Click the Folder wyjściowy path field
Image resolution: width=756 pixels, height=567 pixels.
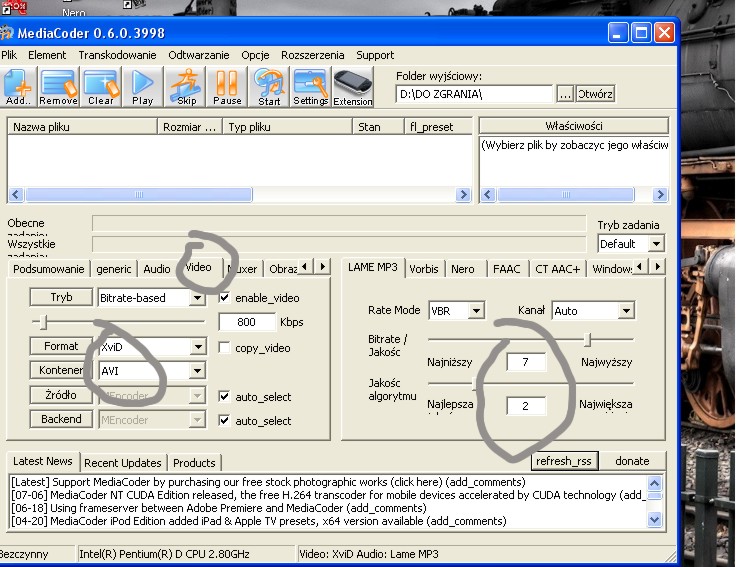point(474,94)
